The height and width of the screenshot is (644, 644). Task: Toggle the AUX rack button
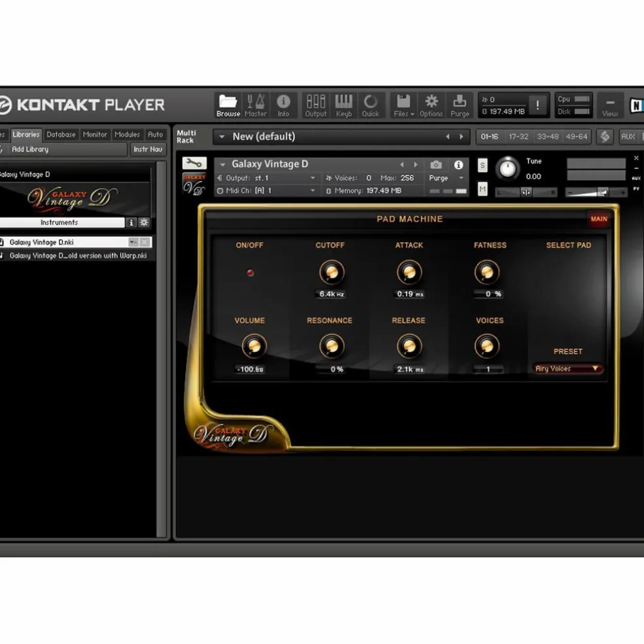tap(628, 136)
